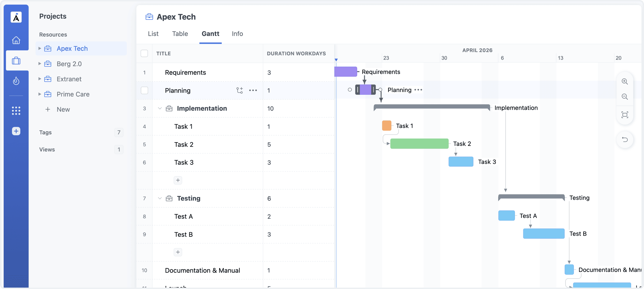Viewport: 644px width, 289px height.
Task: Select the checkbox on the Planning row
Action: 144,90
